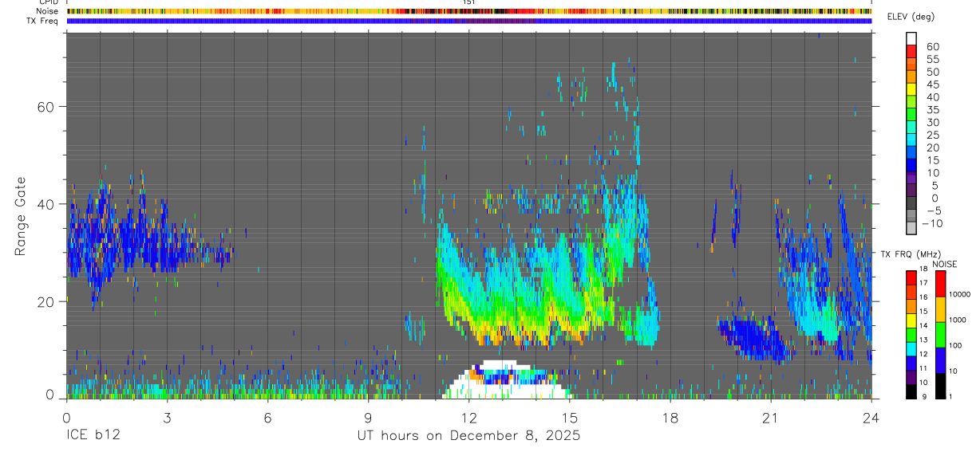This screenshot has width=980, height=452.
Task: Select the orange 1000–10000 NOISE swatch
Action: pos(940,309)
